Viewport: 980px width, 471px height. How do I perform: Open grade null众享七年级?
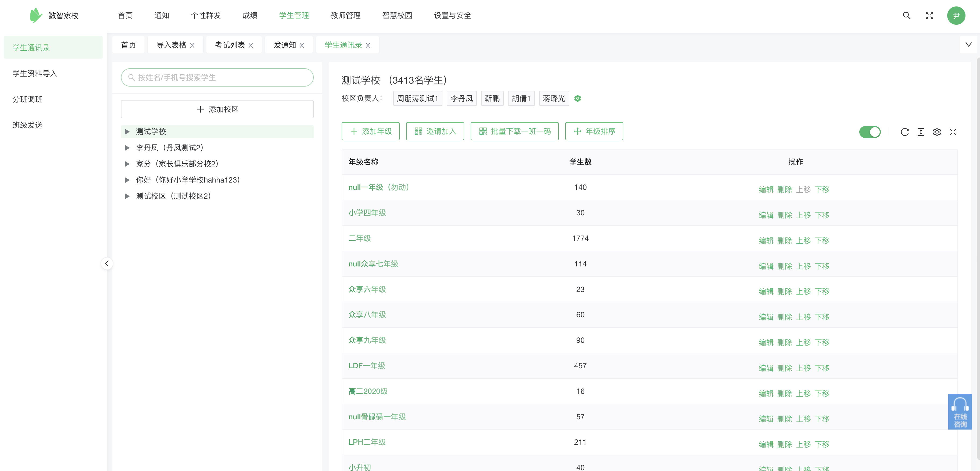pos(373,264)
